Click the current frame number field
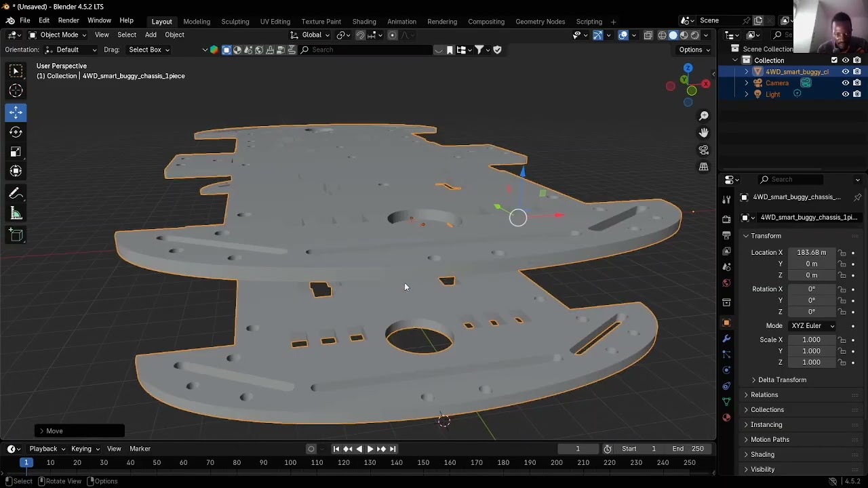Viewport: 868px width, 488px height. (x=578, y=449)
